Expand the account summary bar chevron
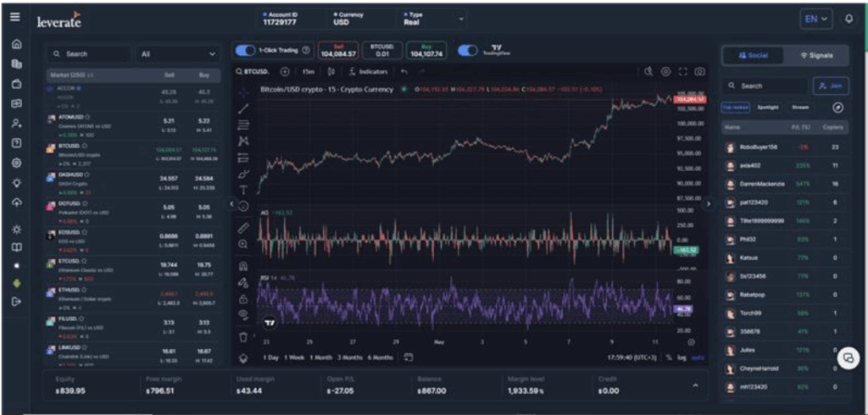Viewport: 868px width, 415px height. (696, 385)
